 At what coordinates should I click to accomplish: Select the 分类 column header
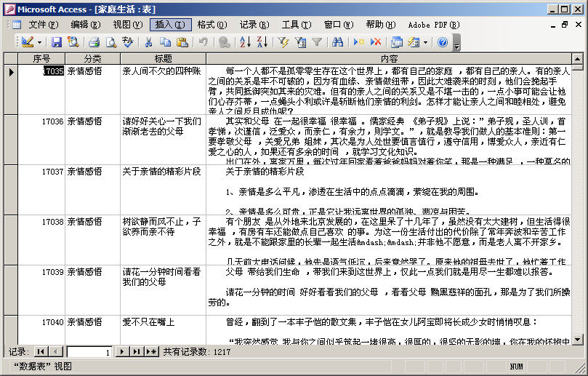[92, 58]
